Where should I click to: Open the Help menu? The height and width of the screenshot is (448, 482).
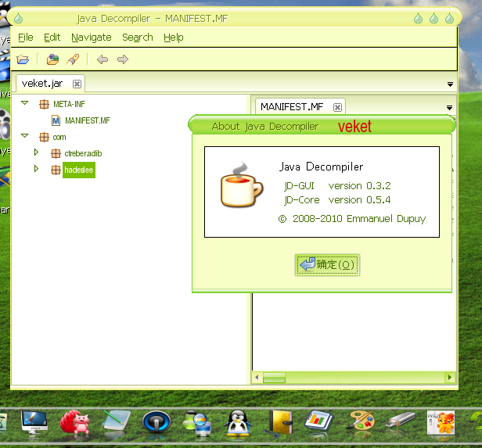pos(174,38)
